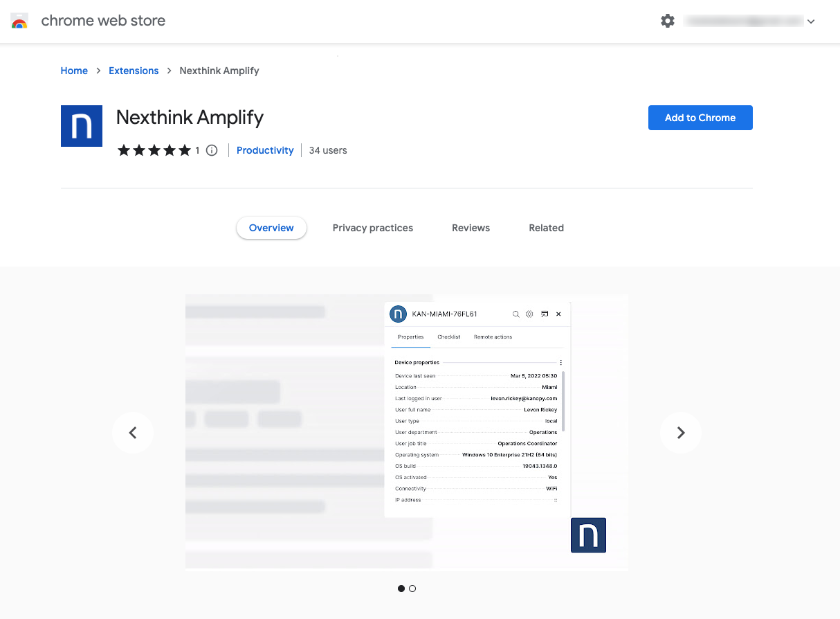Expand the account dropdown arrow
Viewport: 840px width, 619px height.
coord(810,21)
